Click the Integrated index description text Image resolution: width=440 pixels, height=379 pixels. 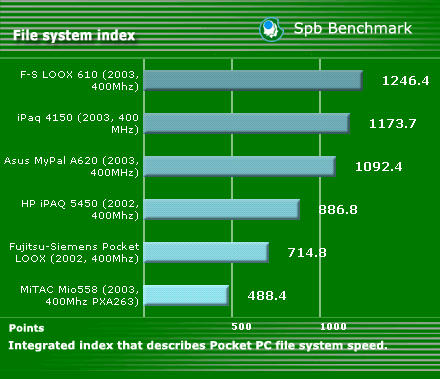click(198, 345)
